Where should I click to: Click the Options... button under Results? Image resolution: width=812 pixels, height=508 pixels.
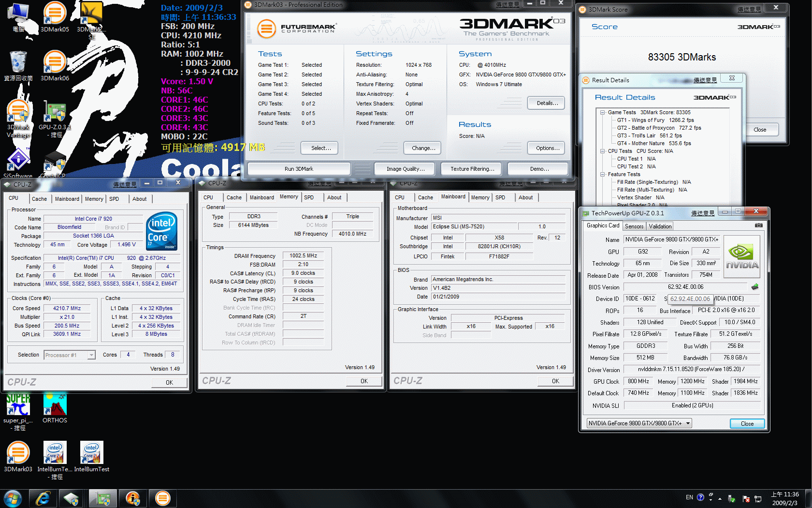coord(547,148)
